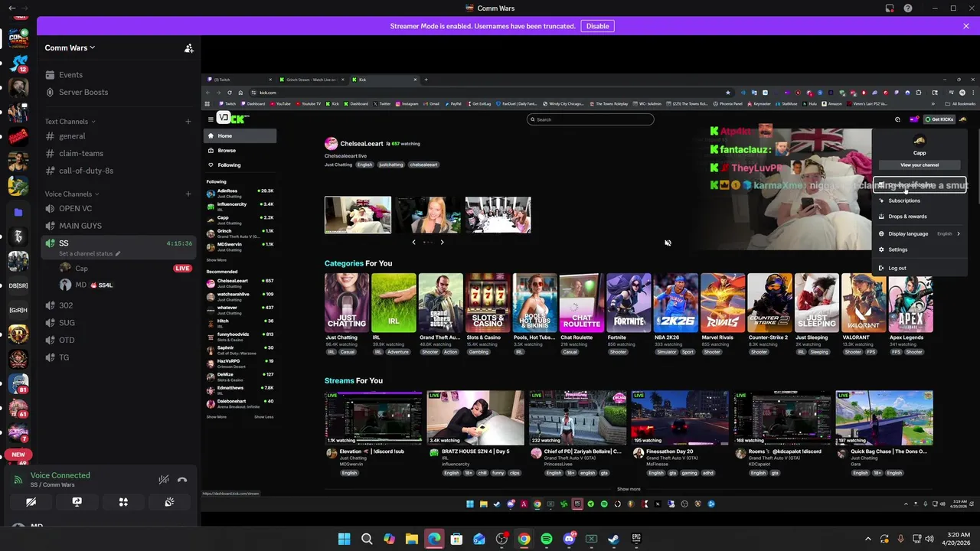
Task: Toggle noise suppression icon in Voice Connected panel
Action: (x=163, y=480)
